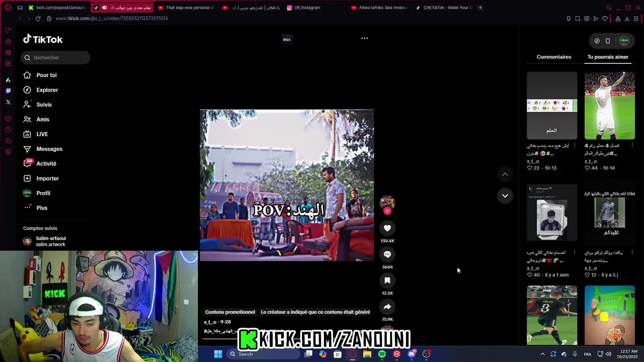Screen dimensions: 644x362
Task: Open Pour toi feed
Action: (x=46, y=75)
